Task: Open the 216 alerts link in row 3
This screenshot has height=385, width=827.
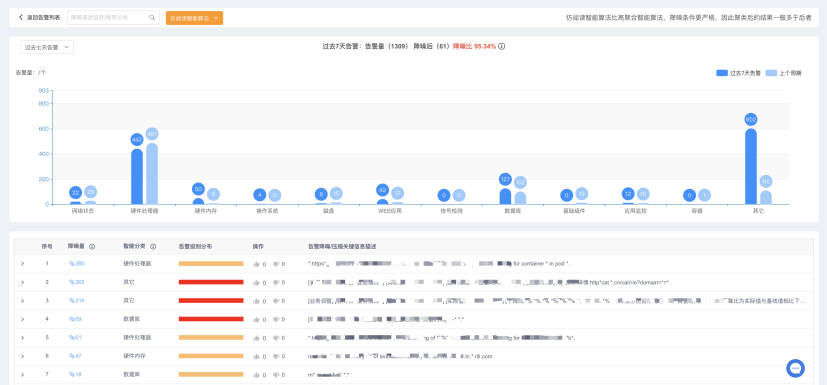Action: tap(76, 301)
